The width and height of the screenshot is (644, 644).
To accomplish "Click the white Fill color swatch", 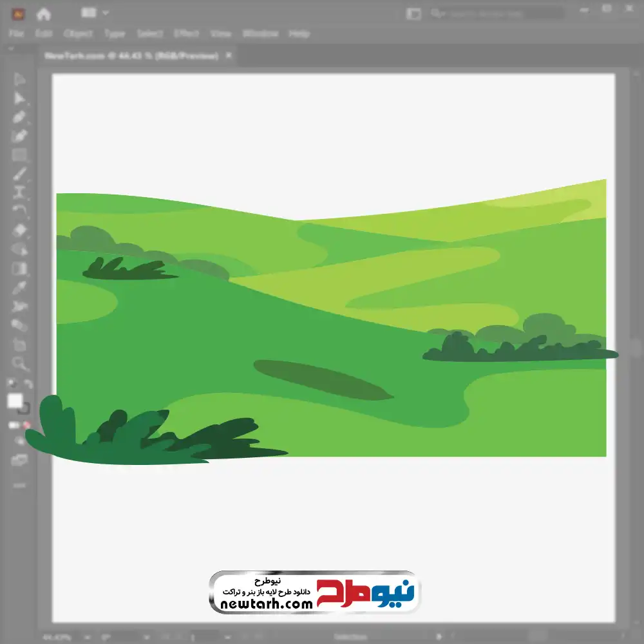I will (x=15, y=401).
